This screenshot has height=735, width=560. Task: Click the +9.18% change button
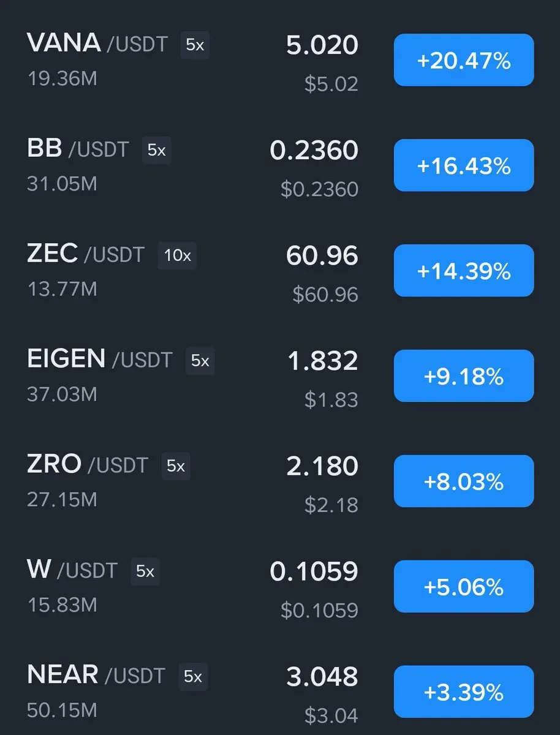pyautogui.click(x=464, y=376)
